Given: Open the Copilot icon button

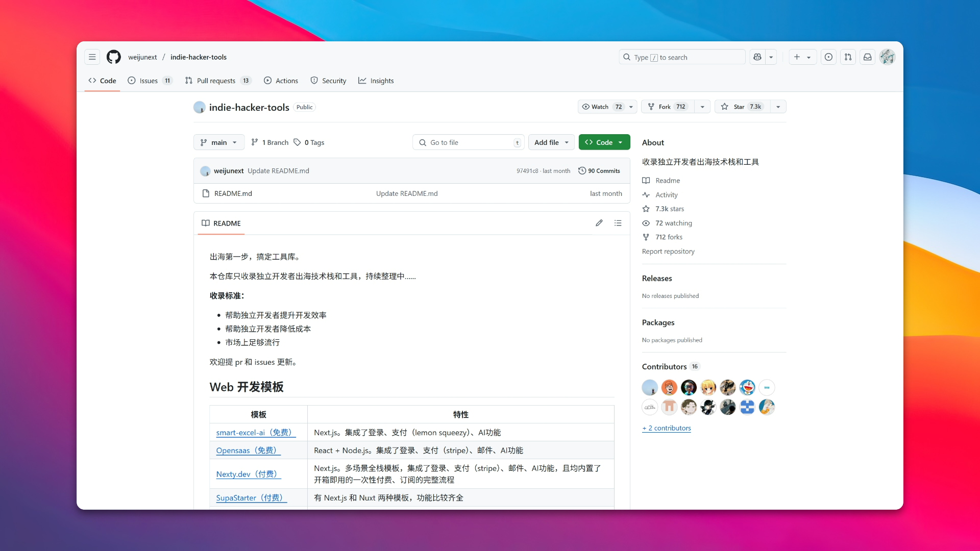Looking at the screenshot, I should click(757, 57).
